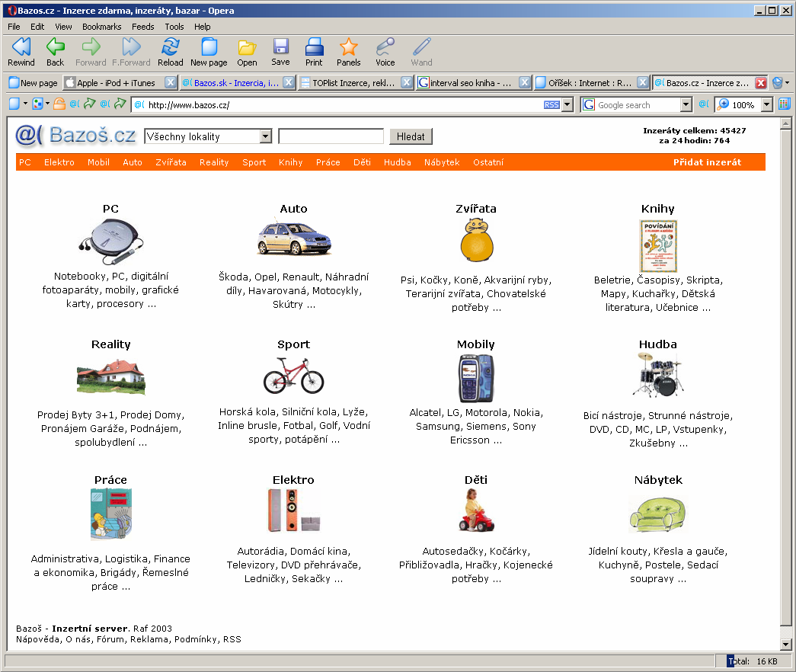Click the child on toy car image
Screen dimensions: 796x672
(476, 510)
